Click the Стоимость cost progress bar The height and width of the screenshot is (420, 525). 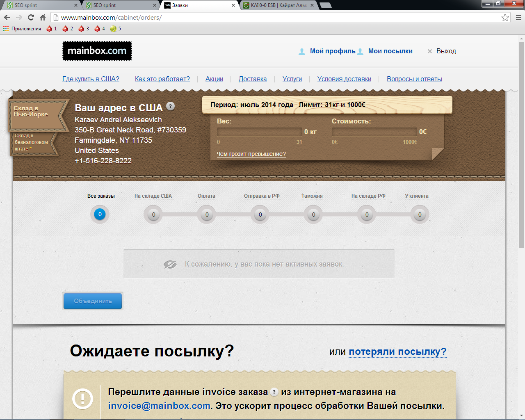pos(374,132)
